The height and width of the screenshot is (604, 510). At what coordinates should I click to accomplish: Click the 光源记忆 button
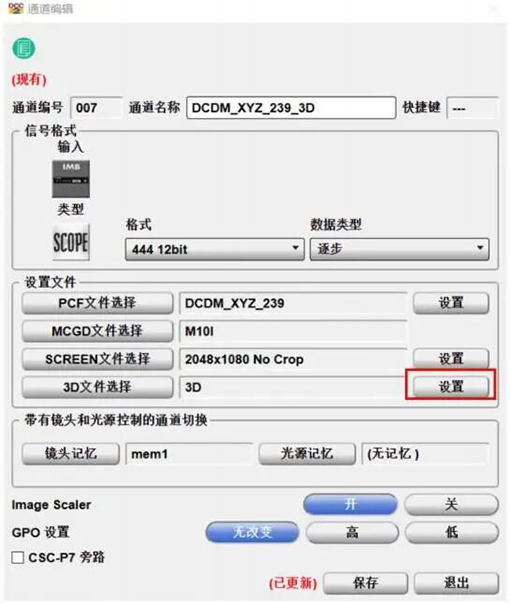[307, 454]
